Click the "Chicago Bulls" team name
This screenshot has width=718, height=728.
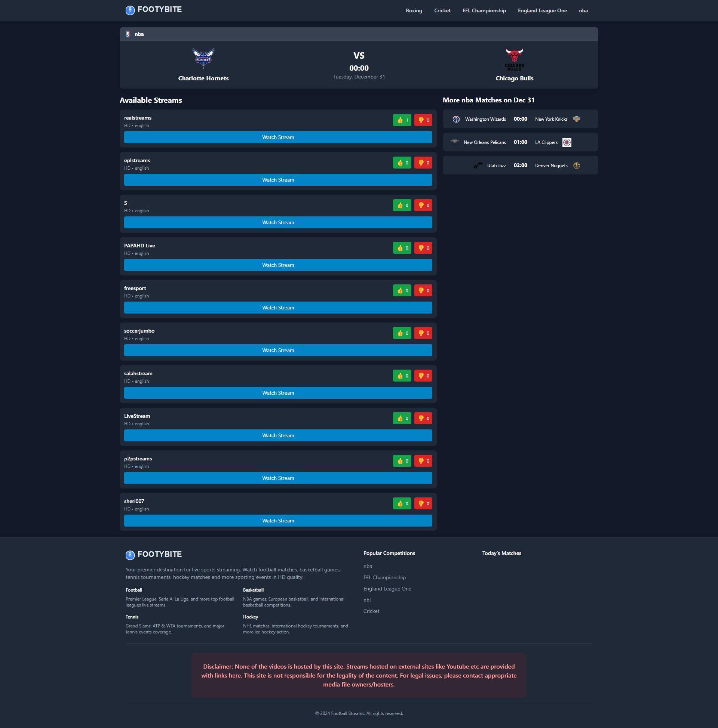tap(514, 78)
